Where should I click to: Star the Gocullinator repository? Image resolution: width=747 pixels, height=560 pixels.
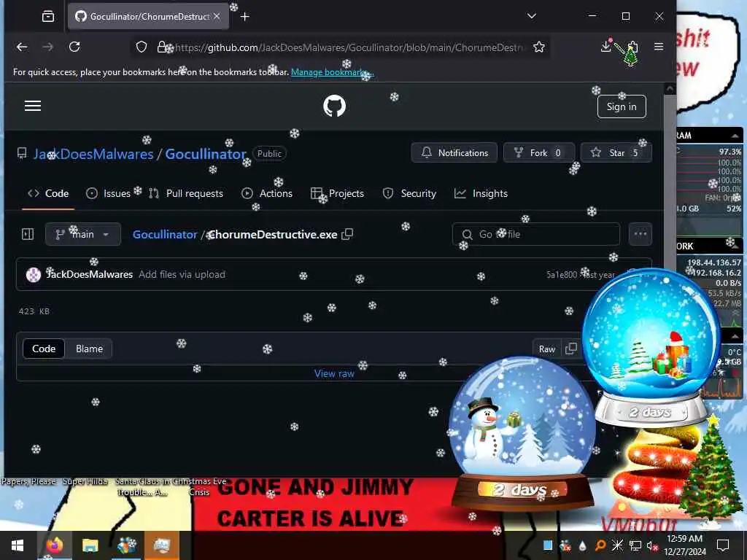(x=616, y=153)
